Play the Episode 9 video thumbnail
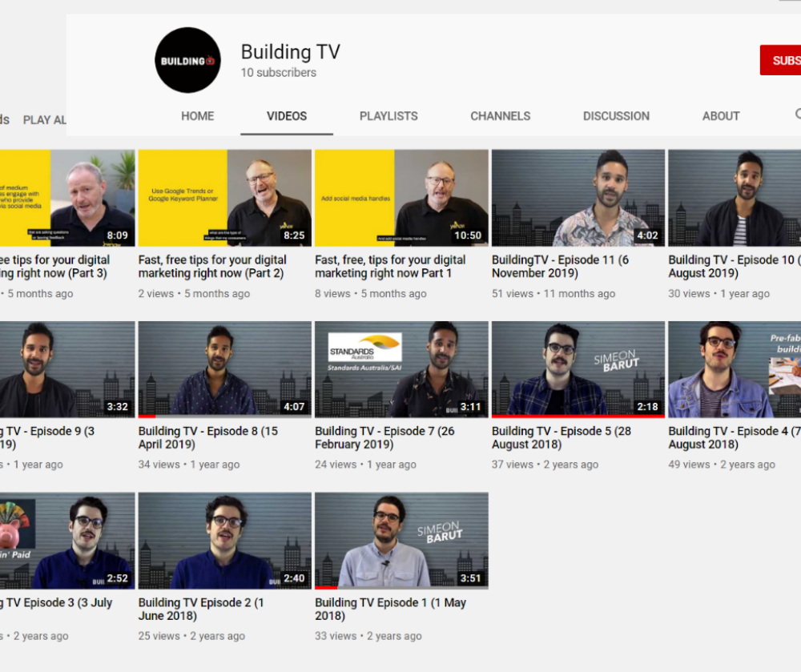The width and height of the screenshot is (801, 672). click(67, 369)
